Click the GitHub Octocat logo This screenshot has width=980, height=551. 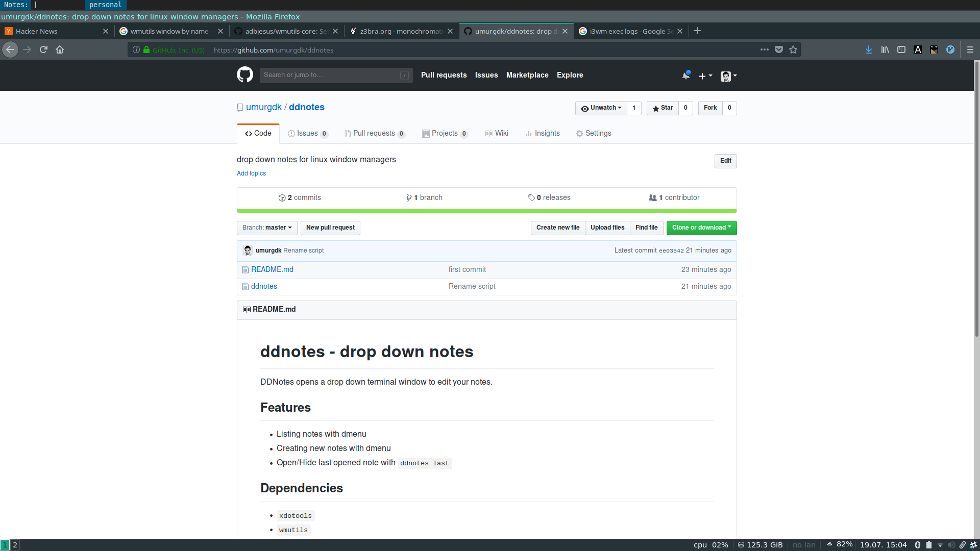[245, 75]
